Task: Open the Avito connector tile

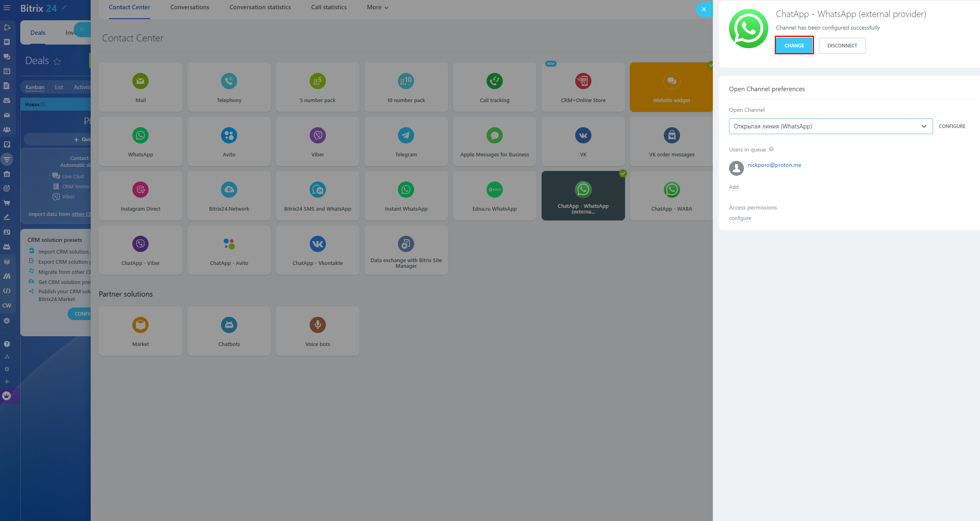Action: pyautogui.click(x=229, y=141)
